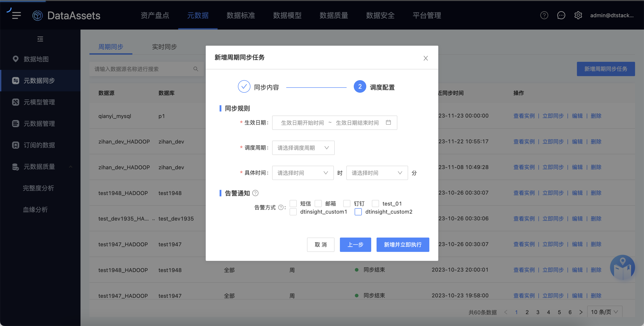Click the 元模型管理 sidebar icon
The width and height of the screenshot is (644, 326).
15,102
